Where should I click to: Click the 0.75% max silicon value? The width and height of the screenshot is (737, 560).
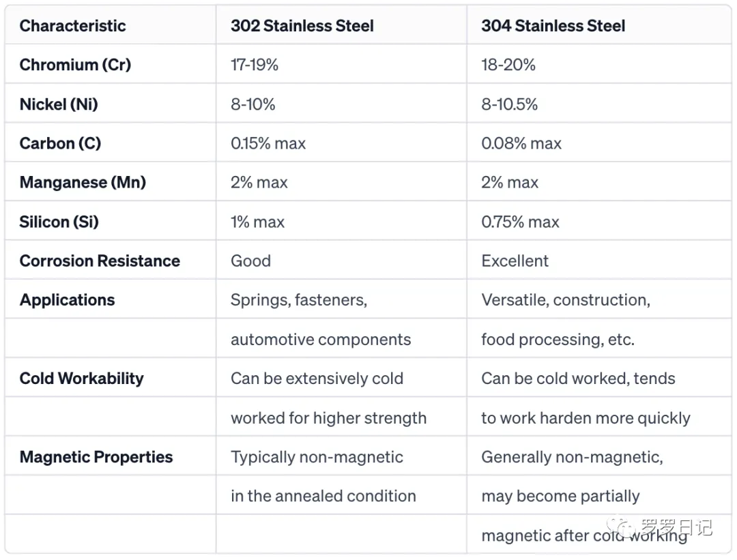[520, 222]
